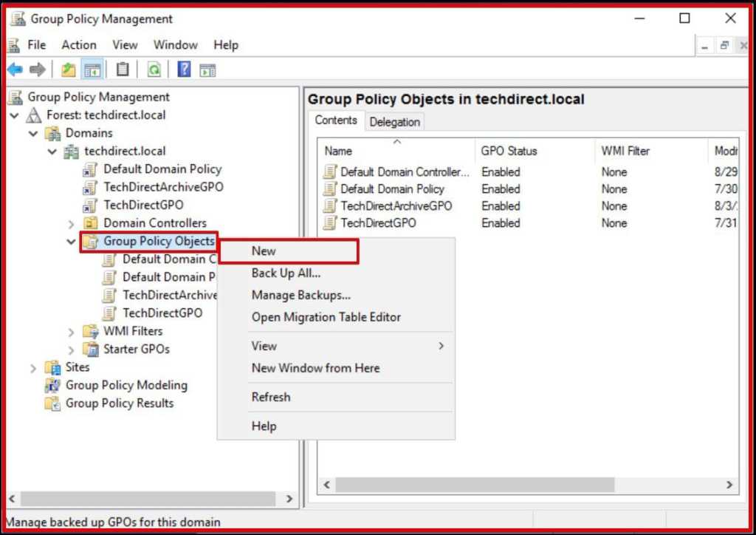This screenshot has width=756, height=535.
Task: Choose Back Up All... from context menu
Action: click(286, 273)
